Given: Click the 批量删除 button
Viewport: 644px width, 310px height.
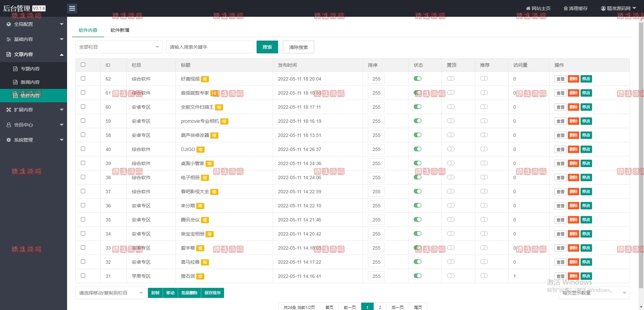Looking at the screenshot, I should [190, 293].
